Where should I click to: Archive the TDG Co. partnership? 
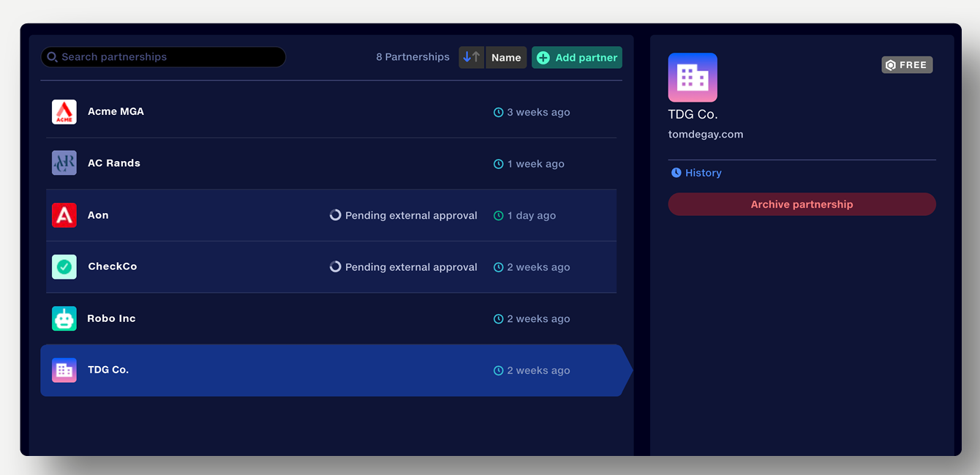[x=802, y=204]
